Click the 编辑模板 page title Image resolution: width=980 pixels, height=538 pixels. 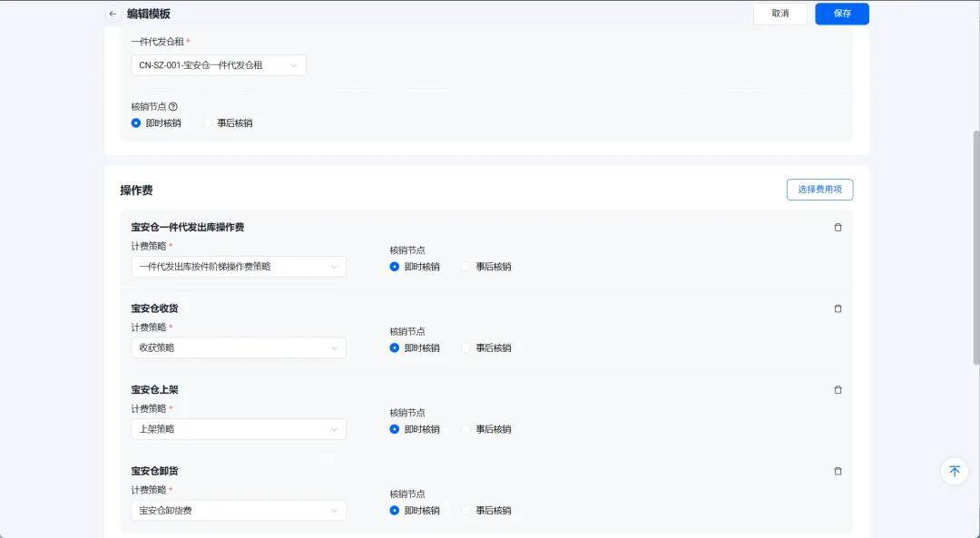coord(149,14)
